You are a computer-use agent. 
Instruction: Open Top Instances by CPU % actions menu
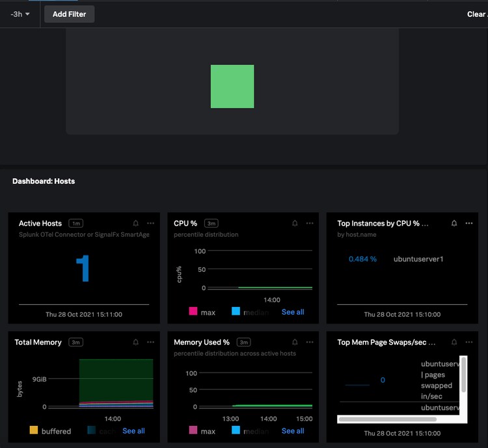[x=469, y=223]
